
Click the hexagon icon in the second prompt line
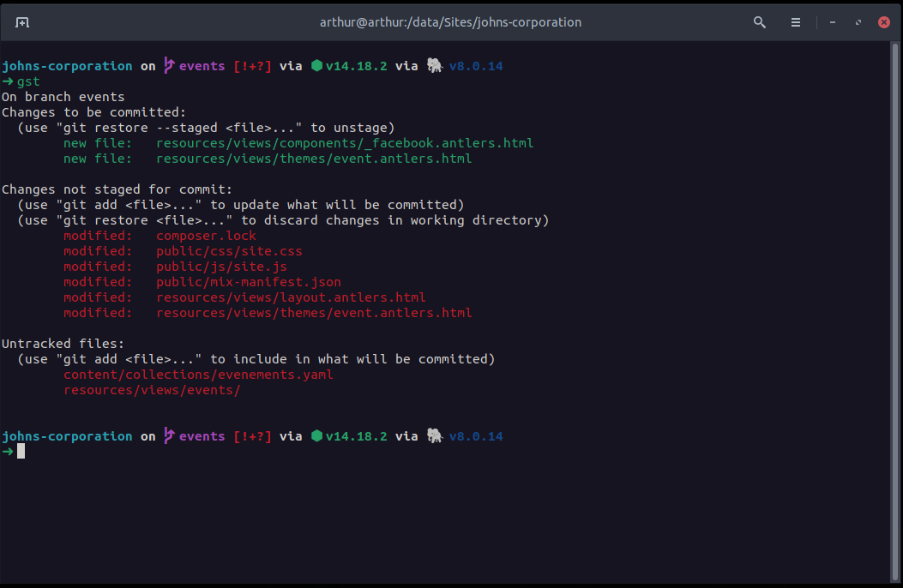pos(317,435)
